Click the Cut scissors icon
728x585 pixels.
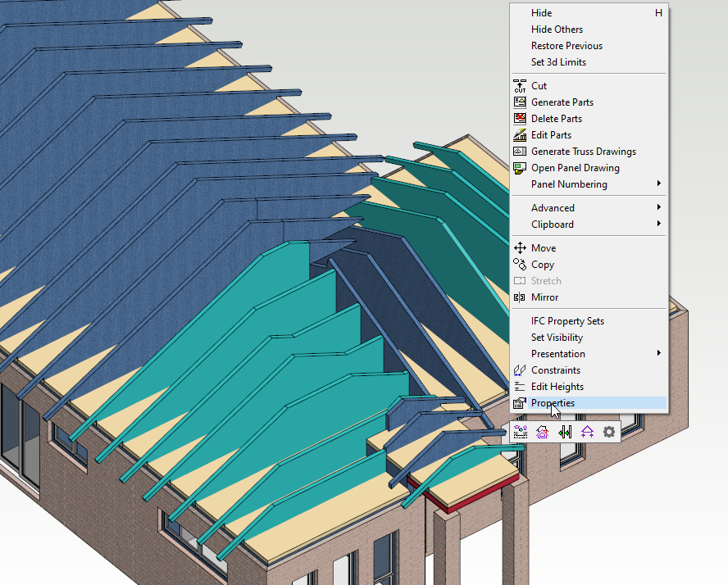[519, 86]
